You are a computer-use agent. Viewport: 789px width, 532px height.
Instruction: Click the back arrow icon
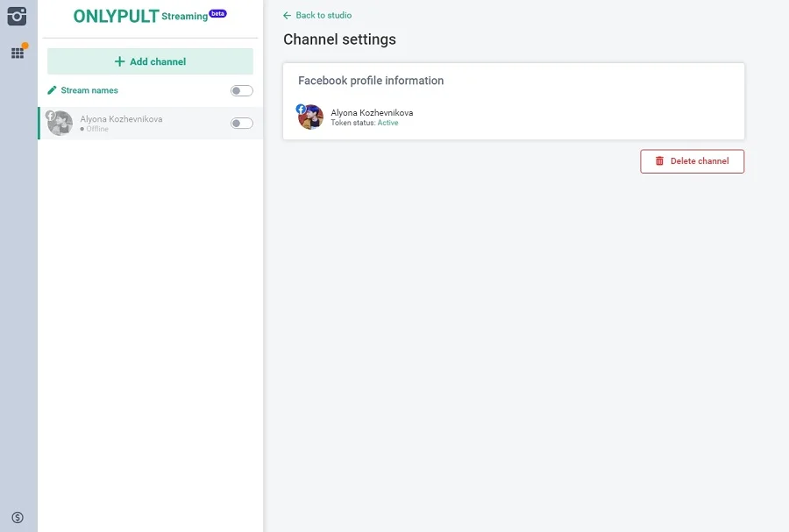tap(288, 16)
